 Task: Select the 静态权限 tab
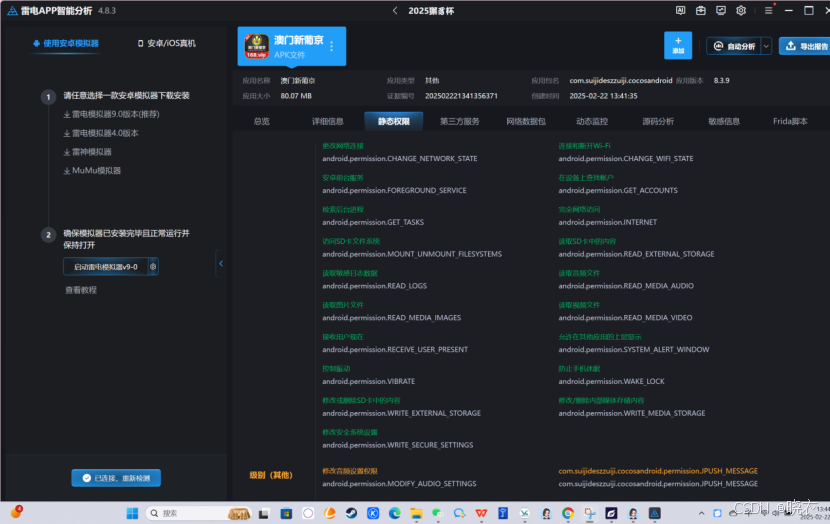[394, 121]
